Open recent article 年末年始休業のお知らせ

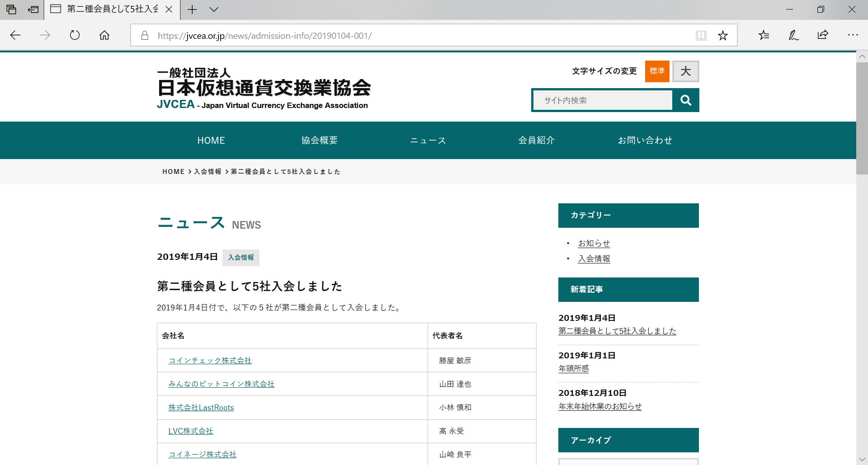(600, 407)
